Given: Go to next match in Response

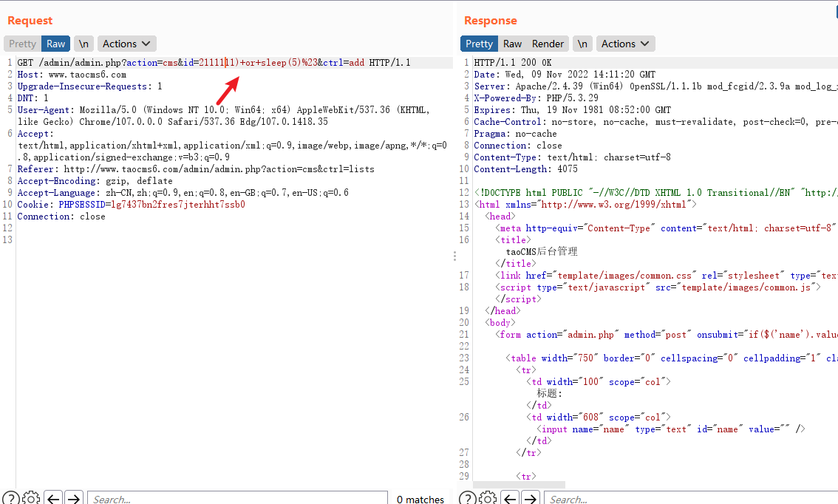Looking at the screenshot, I should coord(531,498).
